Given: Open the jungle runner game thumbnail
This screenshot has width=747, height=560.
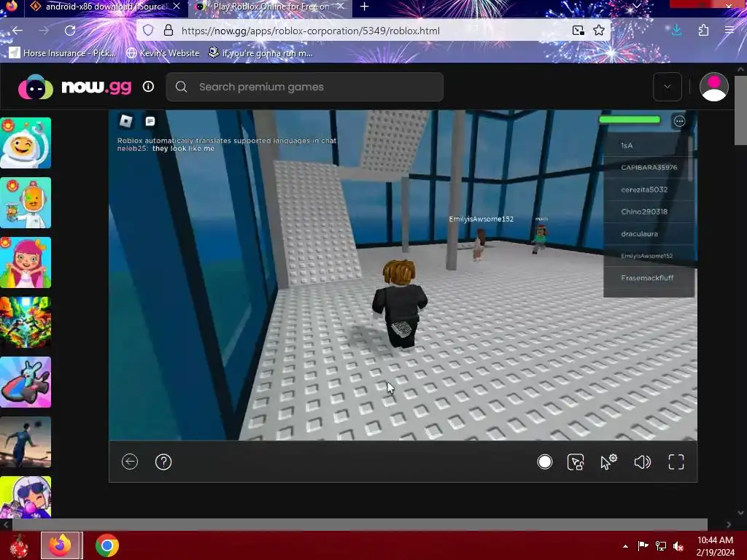Looking at the screenshot, I should 26,322.
